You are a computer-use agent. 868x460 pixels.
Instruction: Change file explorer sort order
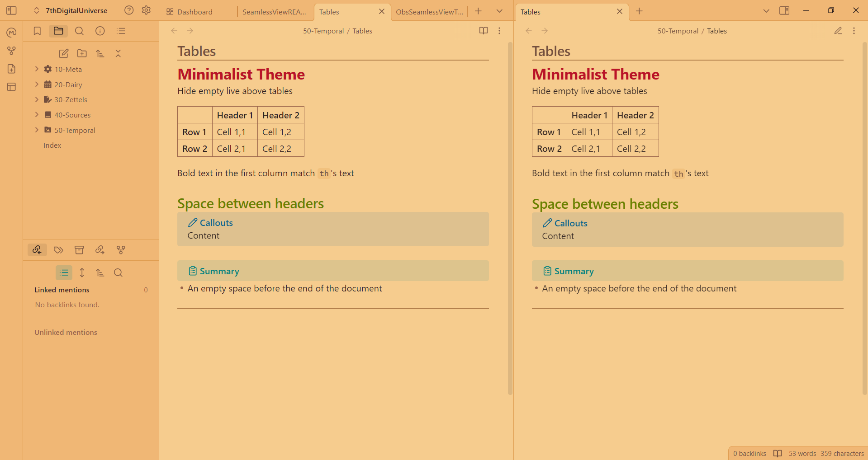[100, 53]
